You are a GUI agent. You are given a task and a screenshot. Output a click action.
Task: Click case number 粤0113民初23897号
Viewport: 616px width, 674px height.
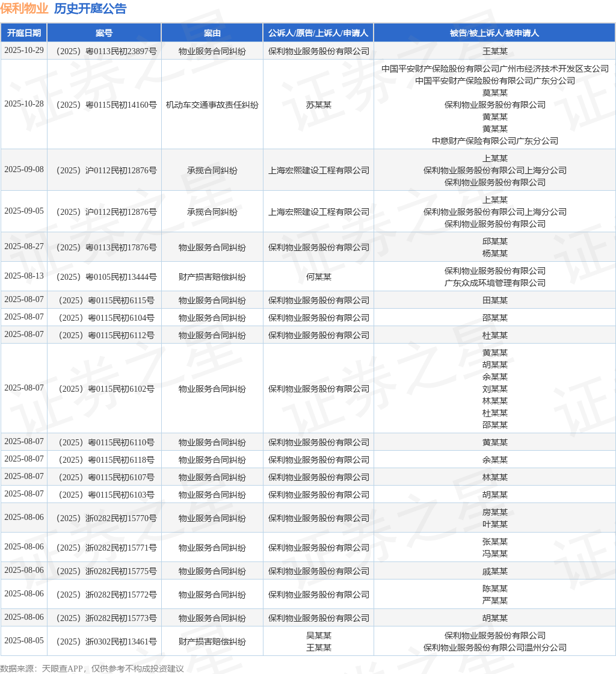pos(106,51)
